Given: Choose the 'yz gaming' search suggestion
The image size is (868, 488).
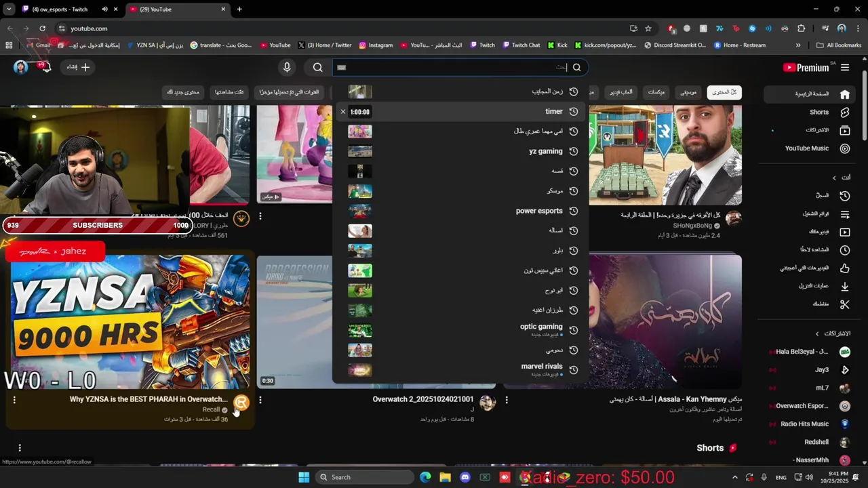Looking at the screenshot, I should 461,151.
